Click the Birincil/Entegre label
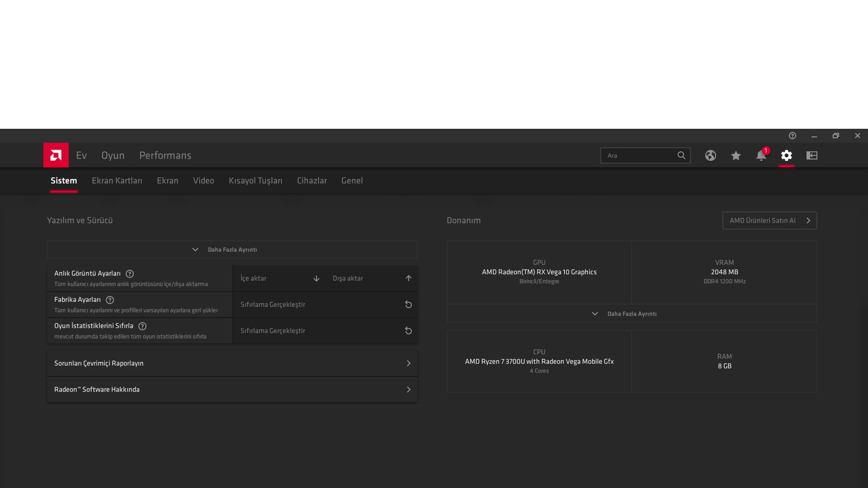Image resolution: width=868 pixels, height=488 pixels. coord(539,282)
